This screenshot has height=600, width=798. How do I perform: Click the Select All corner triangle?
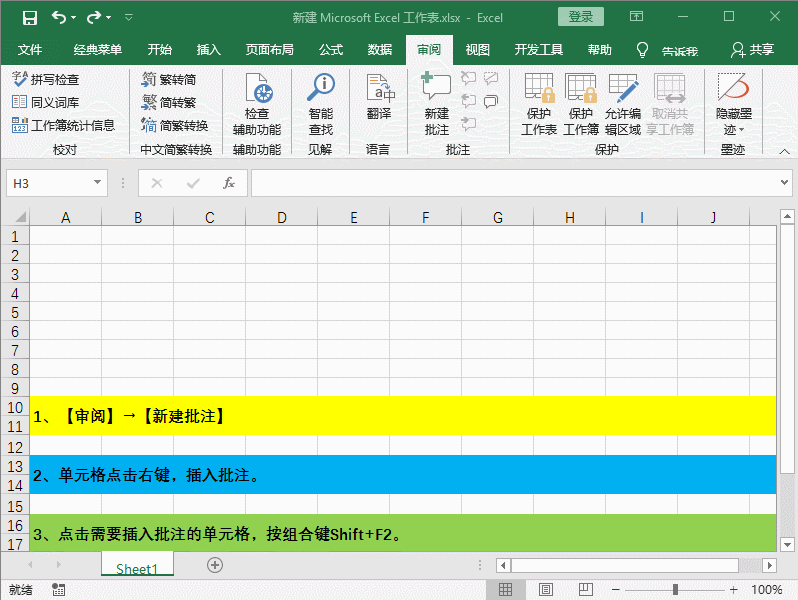20,217
